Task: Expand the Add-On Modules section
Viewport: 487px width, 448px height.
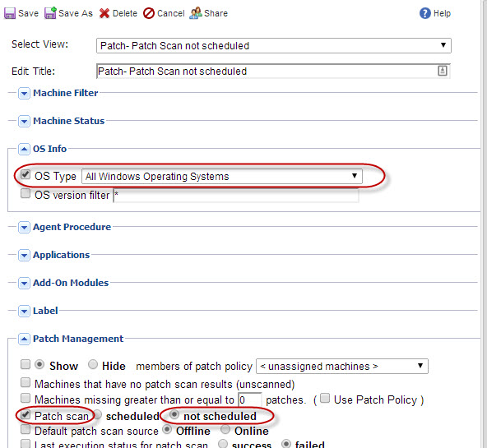Action: click(x=24, y=283)
